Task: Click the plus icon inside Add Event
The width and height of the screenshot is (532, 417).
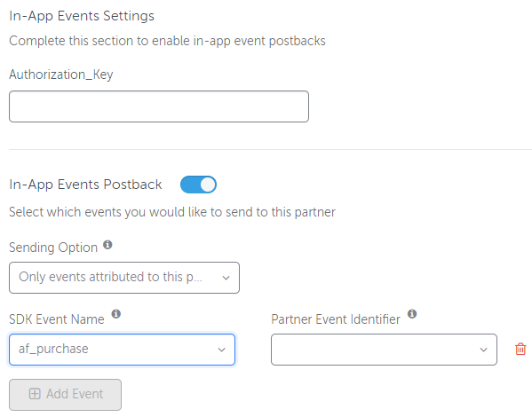Action: (x=35, y=394)
